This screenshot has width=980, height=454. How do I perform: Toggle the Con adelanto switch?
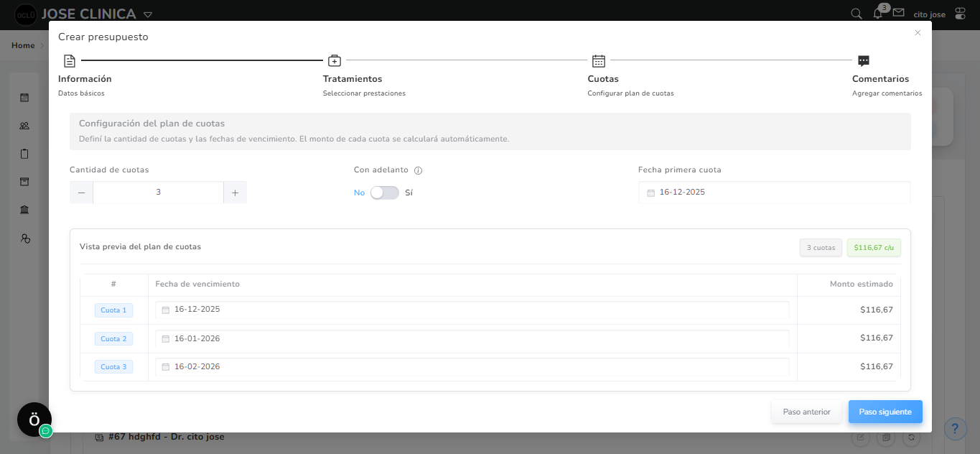pos(385,193)
